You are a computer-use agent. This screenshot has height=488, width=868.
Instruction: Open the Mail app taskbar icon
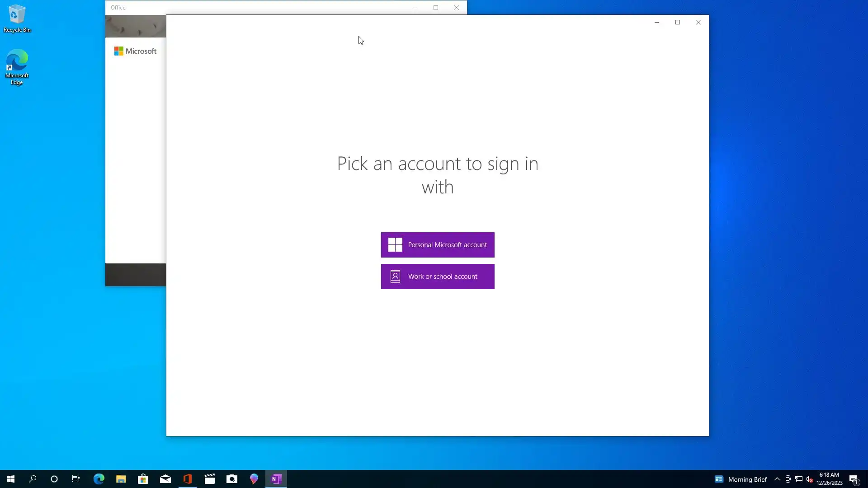click(165, 479)
